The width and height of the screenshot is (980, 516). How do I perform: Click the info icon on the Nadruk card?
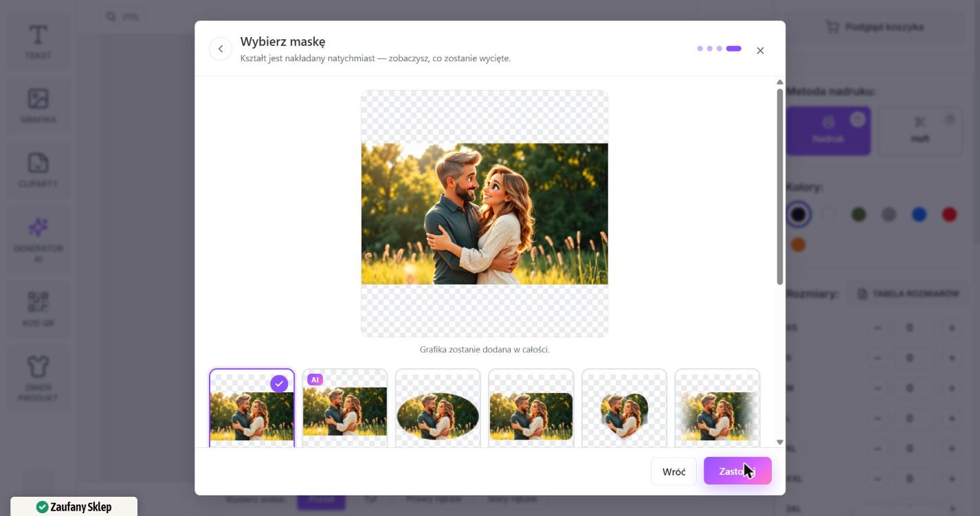pyautogui.click(x=858, y=120)
